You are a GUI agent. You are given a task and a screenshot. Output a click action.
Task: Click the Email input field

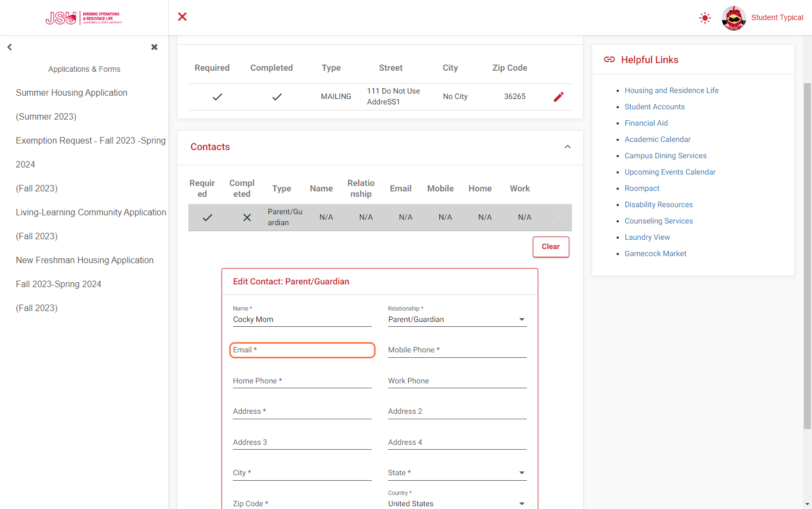pyautogui.click(x=302, y=350)
